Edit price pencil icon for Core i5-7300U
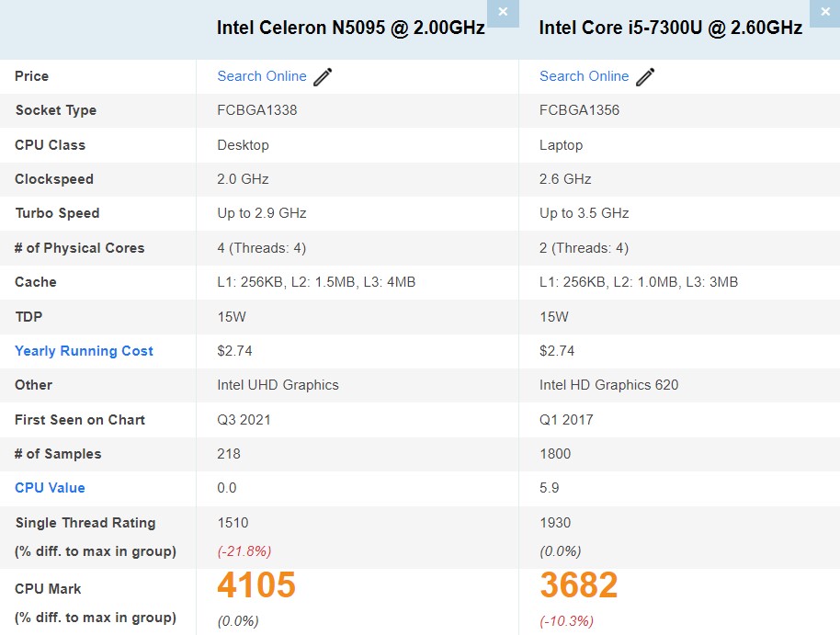 pos(645,76)
